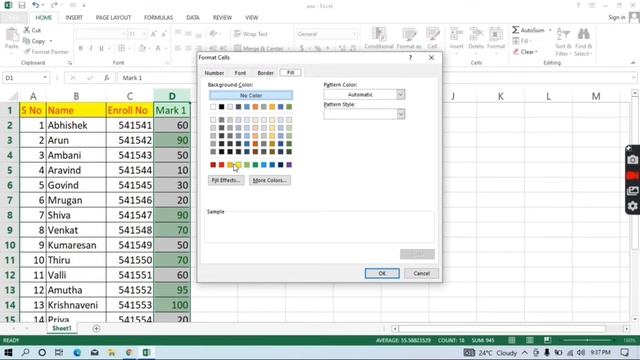Expand the Copy options arrow

[51, 41]
